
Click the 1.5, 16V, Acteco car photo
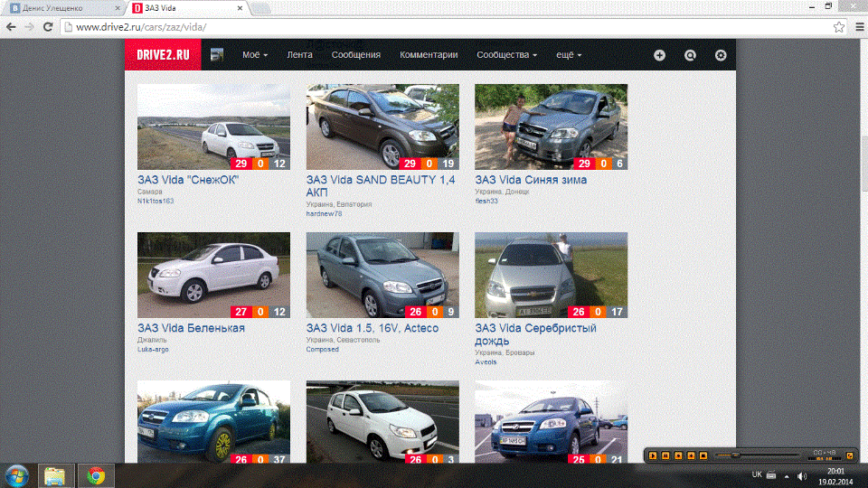click(x=382, y=275)
